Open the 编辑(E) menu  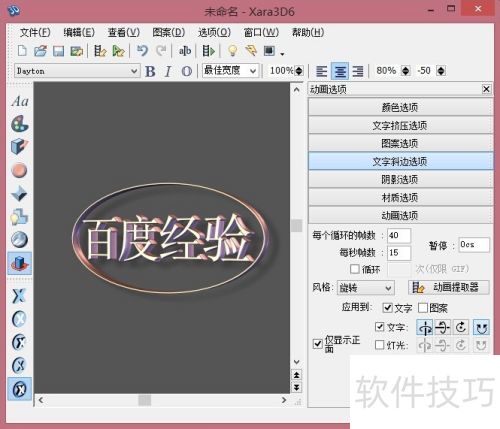(x=79, y=33)
